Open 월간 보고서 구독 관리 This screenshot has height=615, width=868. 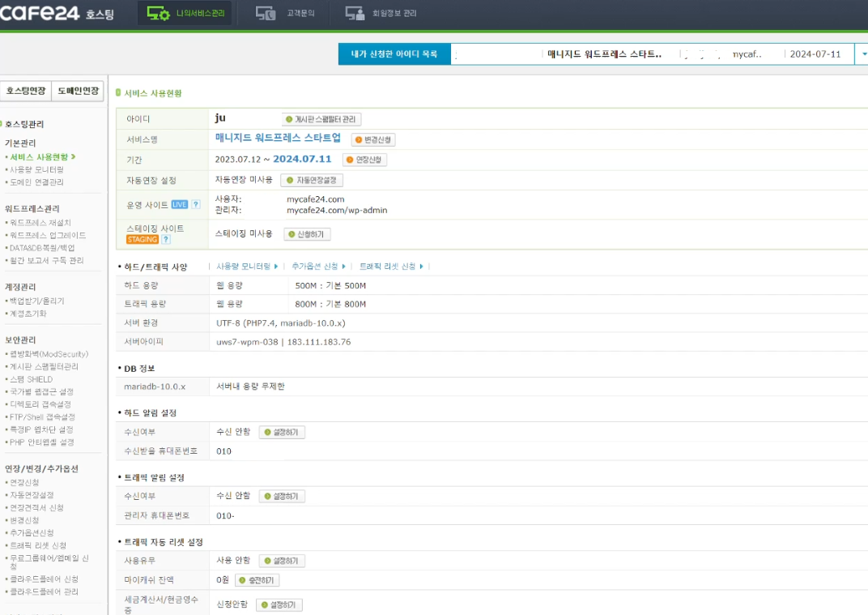click(46, 260)
